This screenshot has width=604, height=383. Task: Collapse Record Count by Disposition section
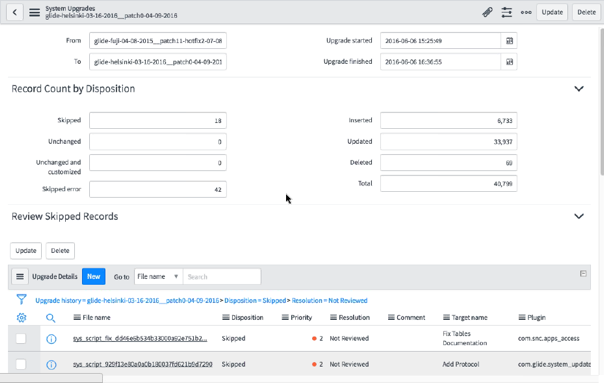579,89
